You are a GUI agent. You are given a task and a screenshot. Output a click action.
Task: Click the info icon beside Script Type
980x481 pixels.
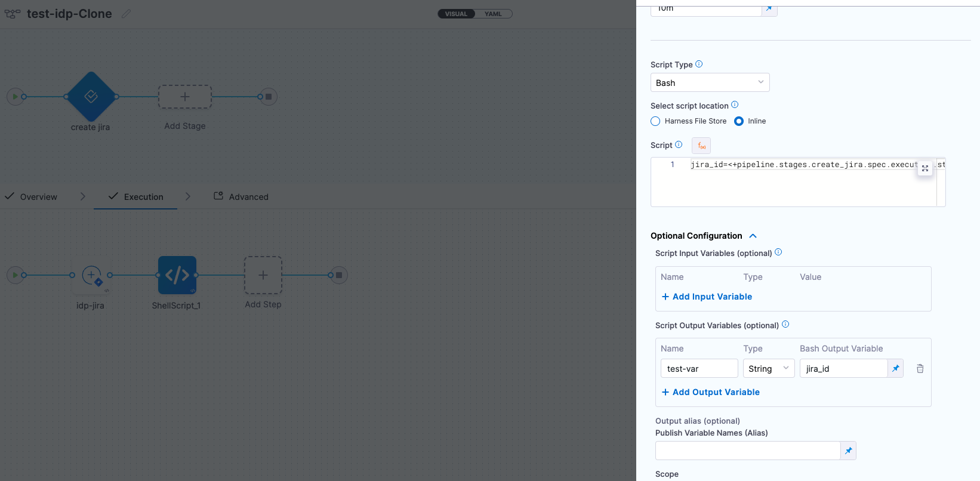click(699, 64)
